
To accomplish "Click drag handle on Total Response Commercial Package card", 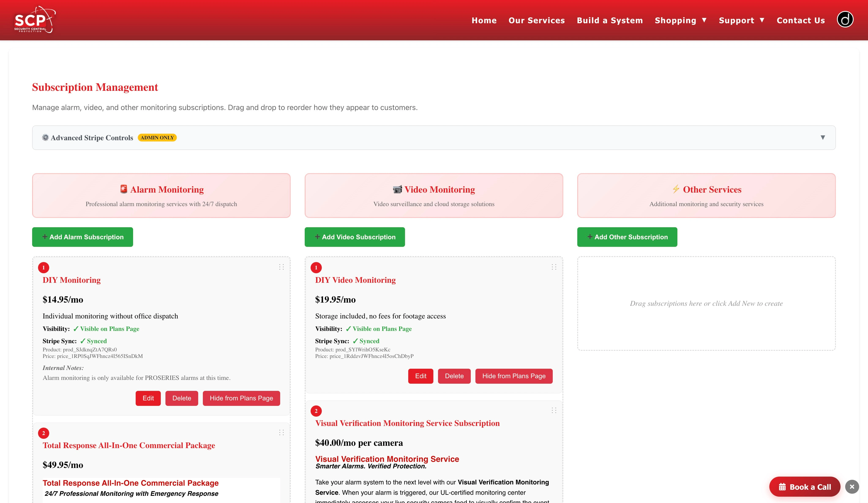I will click(x=281, y=432).
